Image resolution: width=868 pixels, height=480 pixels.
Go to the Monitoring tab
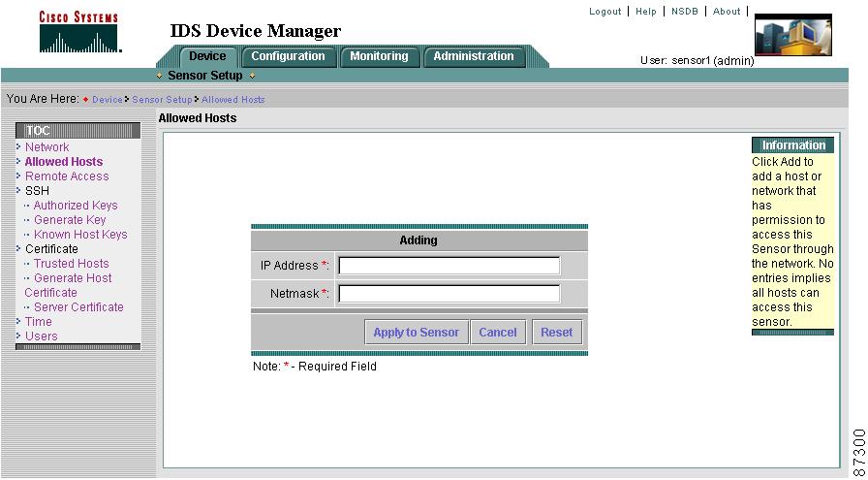379,56
